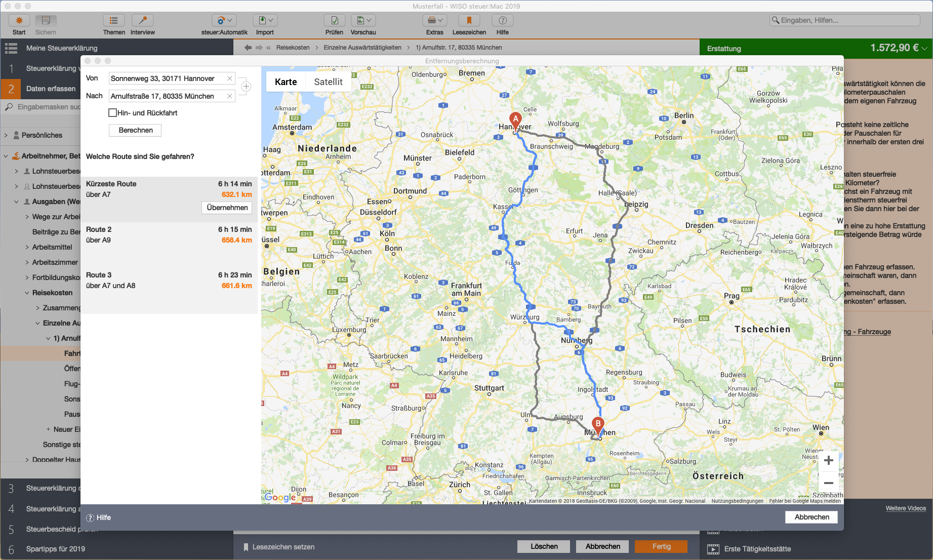This screenshot has width=933, height=560.
Task: Open steuer:Automatik toolbar icon
Action: click(x=224, y=20)
